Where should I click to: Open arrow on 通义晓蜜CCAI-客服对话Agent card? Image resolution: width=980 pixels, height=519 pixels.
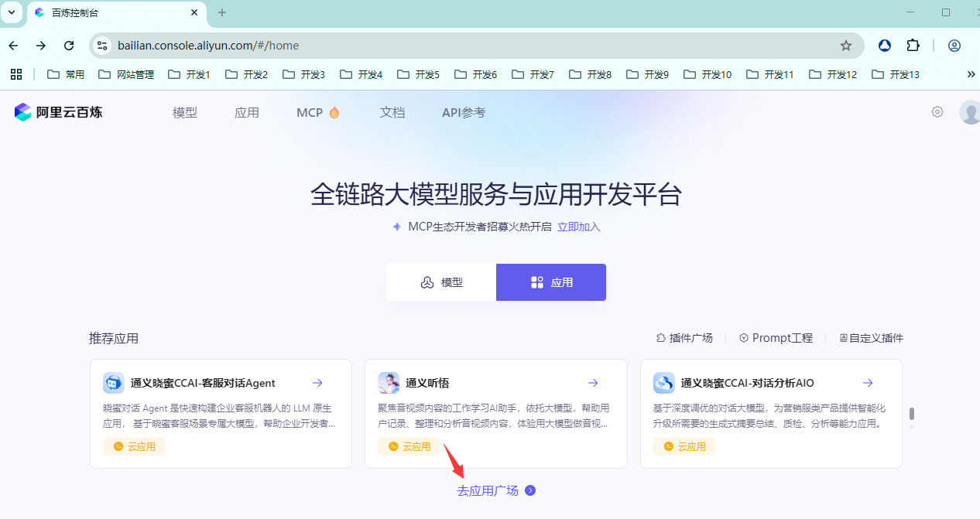(317, 383)
